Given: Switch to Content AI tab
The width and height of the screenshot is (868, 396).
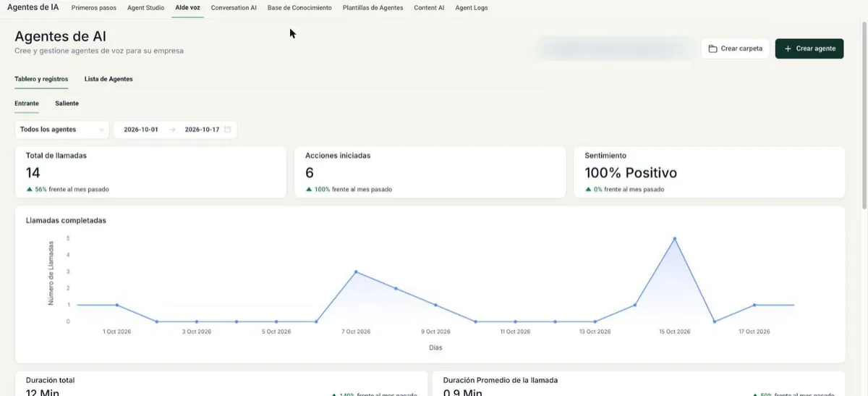Looking at the screenshot, I should pyautogui.click(x=429, y=8).
